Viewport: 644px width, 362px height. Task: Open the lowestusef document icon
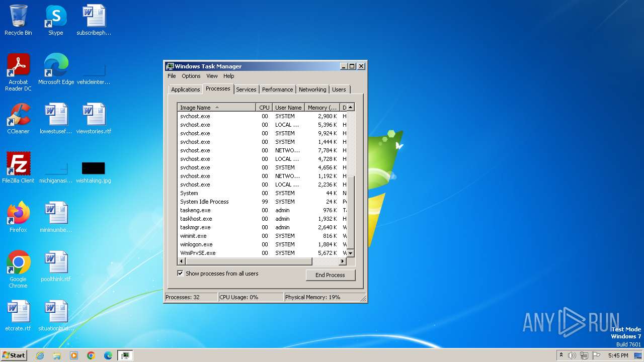[x=56, y=119]
